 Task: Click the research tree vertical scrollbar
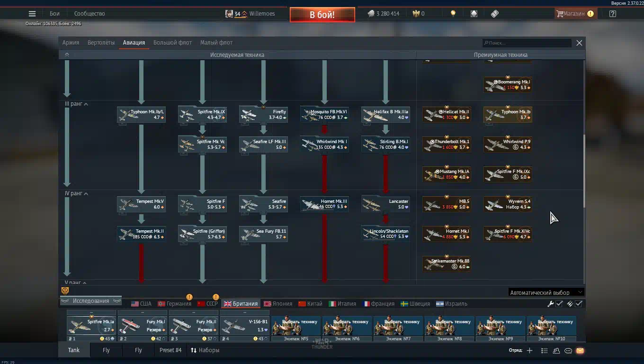[584, 171]
